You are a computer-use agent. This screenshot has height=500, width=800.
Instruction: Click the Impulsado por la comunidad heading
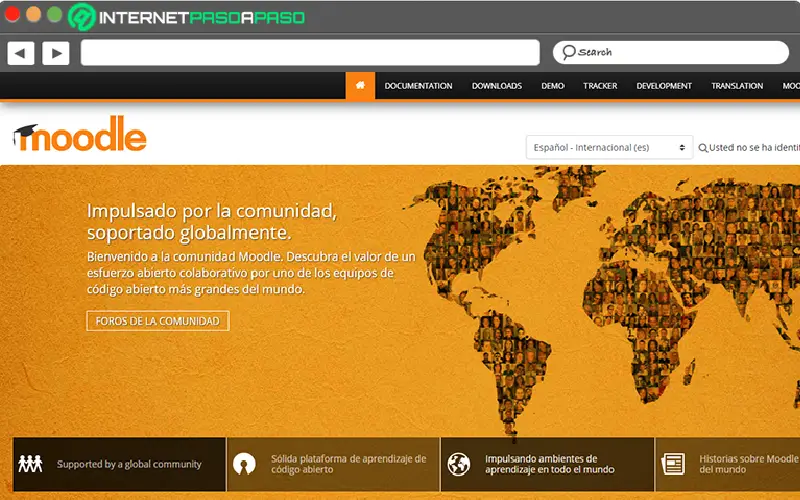[x=212, y=221]
